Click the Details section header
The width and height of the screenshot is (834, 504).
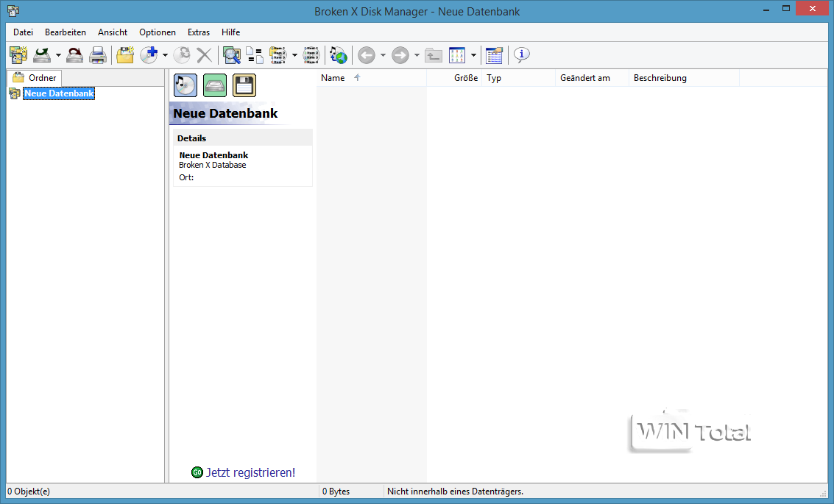click(242, 138)
